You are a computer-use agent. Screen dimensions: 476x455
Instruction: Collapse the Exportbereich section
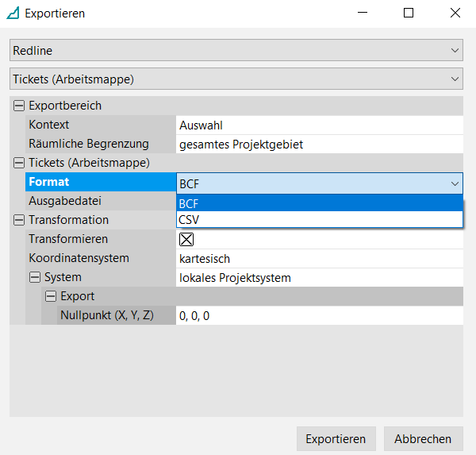pyautogui.click(x=19, y=106)
